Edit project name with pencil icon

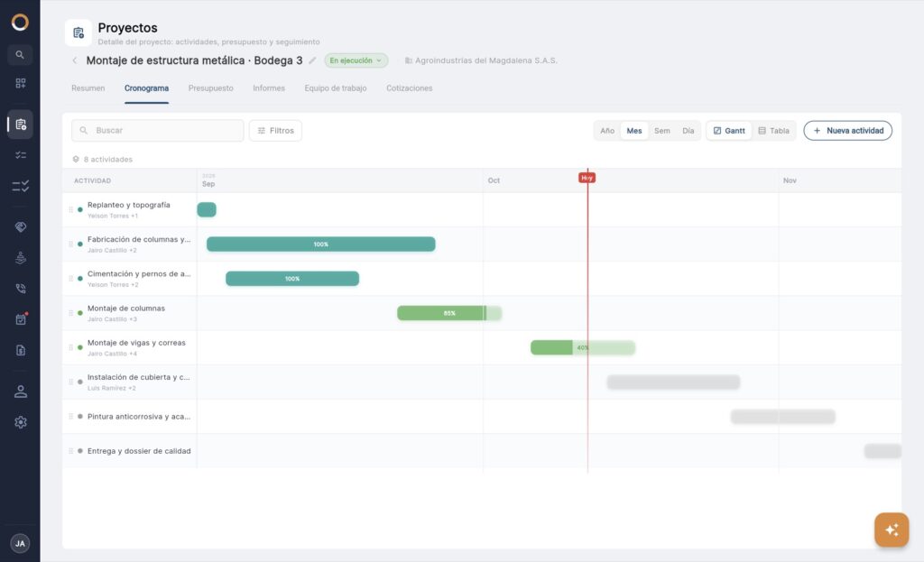tap(312, 60)
